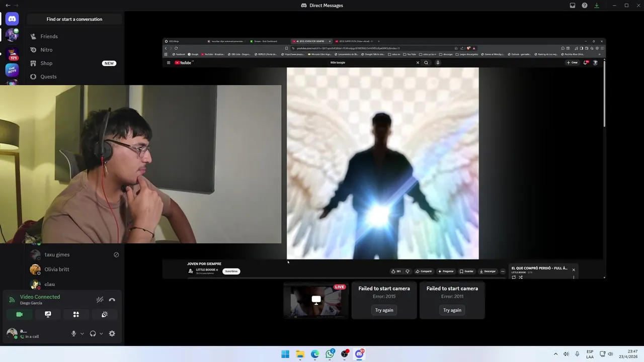
Task: Click the green download update icon
Action: (597, 5)
